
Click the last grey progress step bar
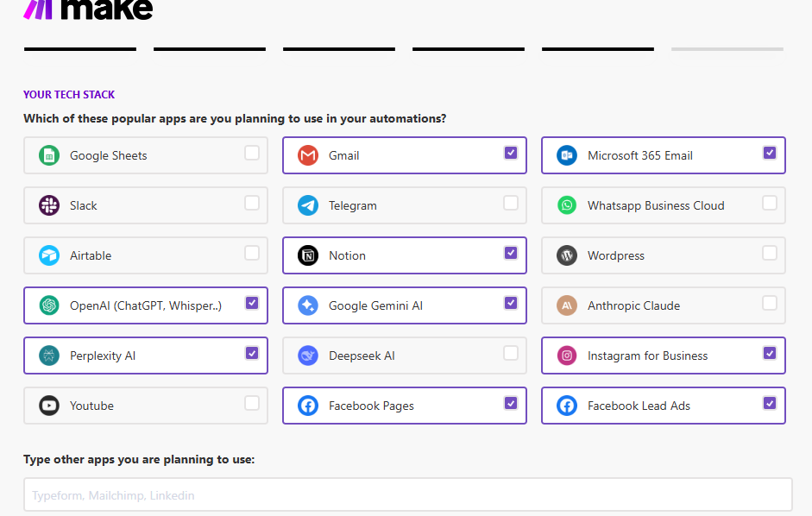coord(727,49)
